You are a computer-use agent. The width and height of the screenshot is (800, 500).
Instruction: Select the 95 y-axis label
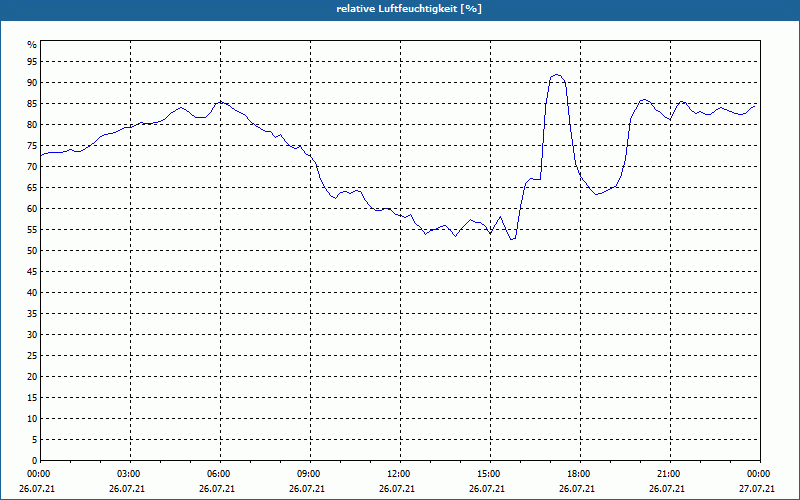click(x=32, y=62)
